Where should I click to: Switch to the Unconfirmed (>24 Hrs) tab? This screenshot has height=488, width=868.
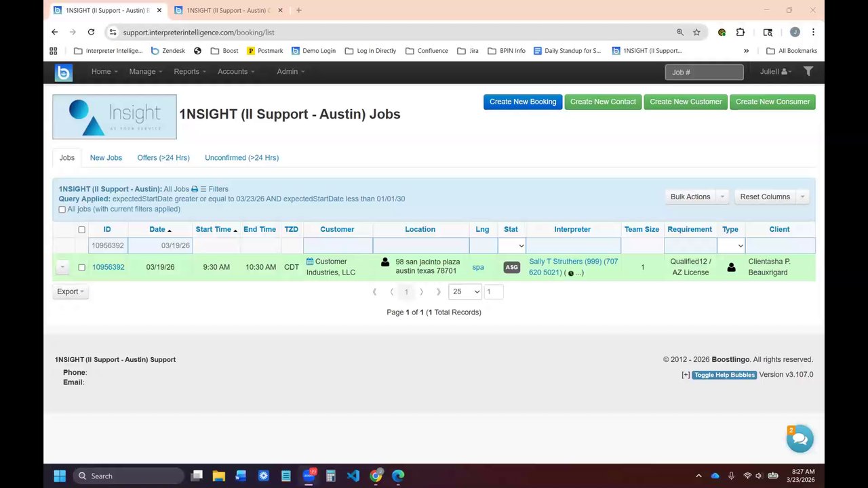[x=242, y=158]
